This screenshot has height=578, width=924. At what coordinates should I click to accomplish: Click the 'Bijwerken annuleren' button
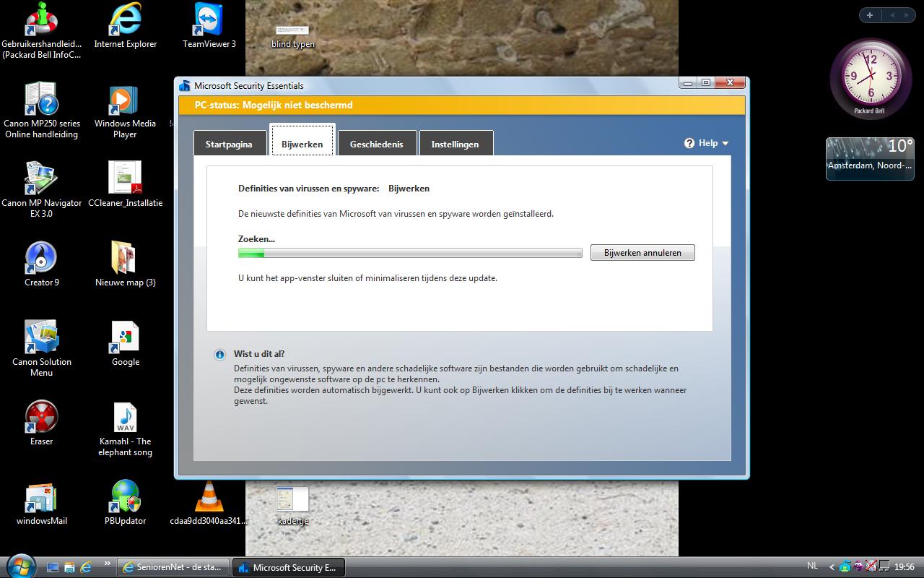pyautogui.click(x=642, y=252)
